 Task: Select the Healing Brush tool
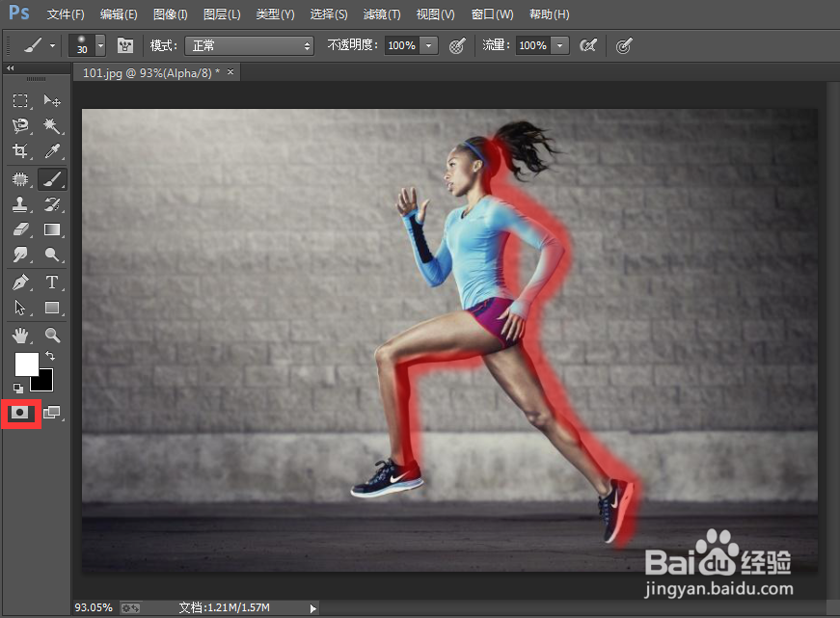[20, 179]
